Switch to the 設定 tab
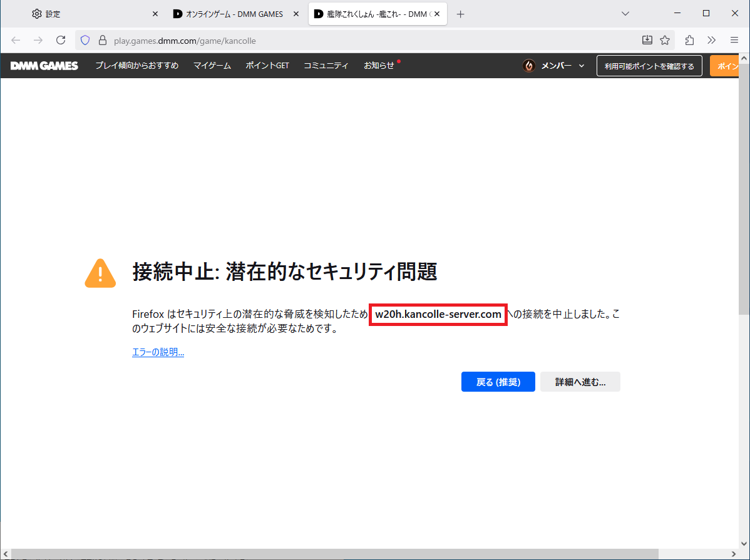The width and height of the screenshot is (750, 560). [88, 14]
